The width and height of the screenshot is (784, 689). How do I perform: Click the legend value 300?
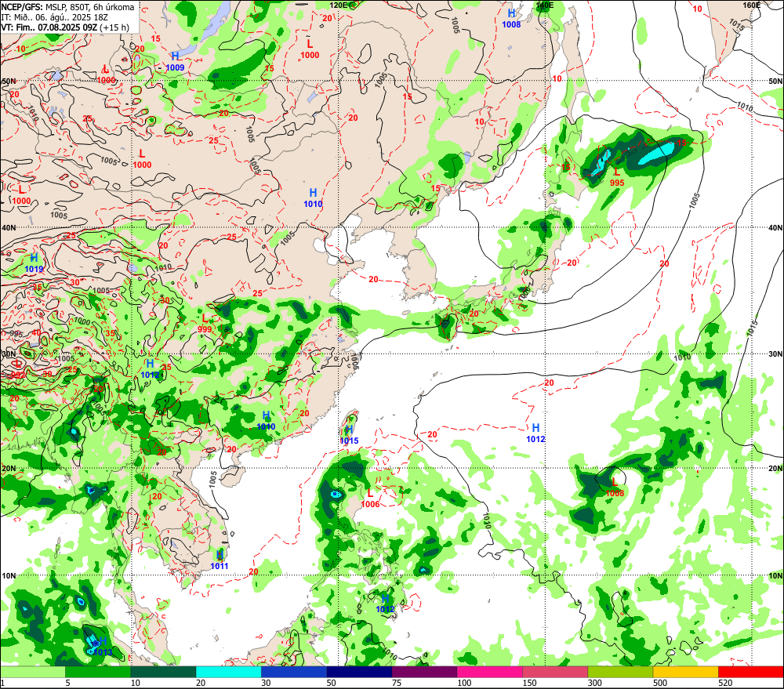coord(595,683)
